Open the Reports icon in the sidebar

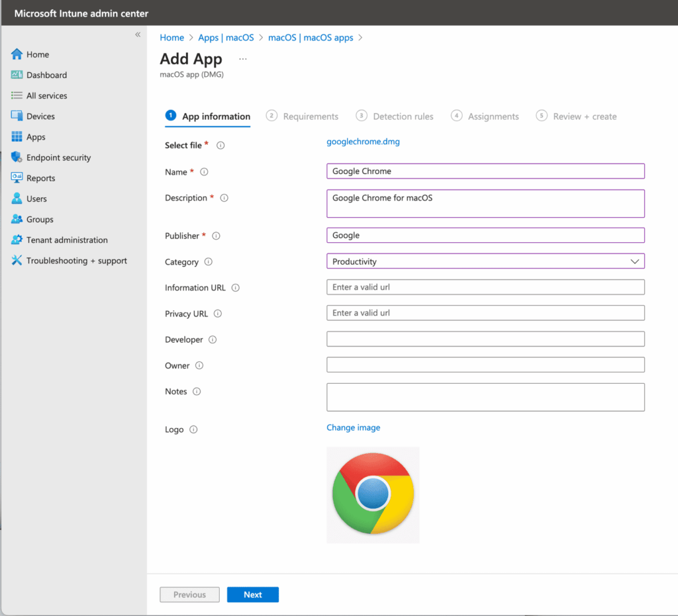17,178
